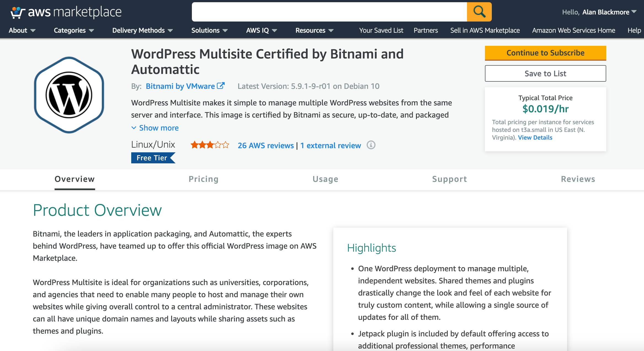644x351 pixels.
Task: Click the info icon next to external review
Action: point(371,145)
